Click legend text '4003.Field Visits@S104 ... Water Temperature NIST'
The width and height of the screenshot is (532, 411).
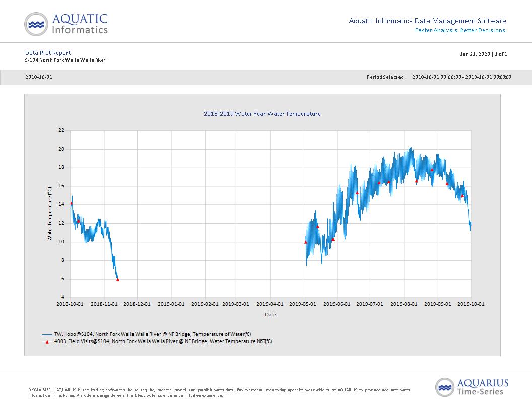(163, 341)
